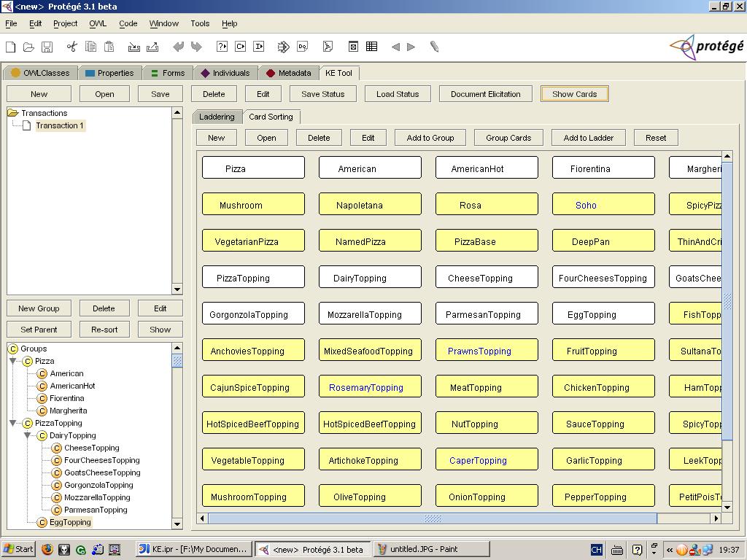
Task: Select Fiorentina in the Groups tree
Action: 66,398
